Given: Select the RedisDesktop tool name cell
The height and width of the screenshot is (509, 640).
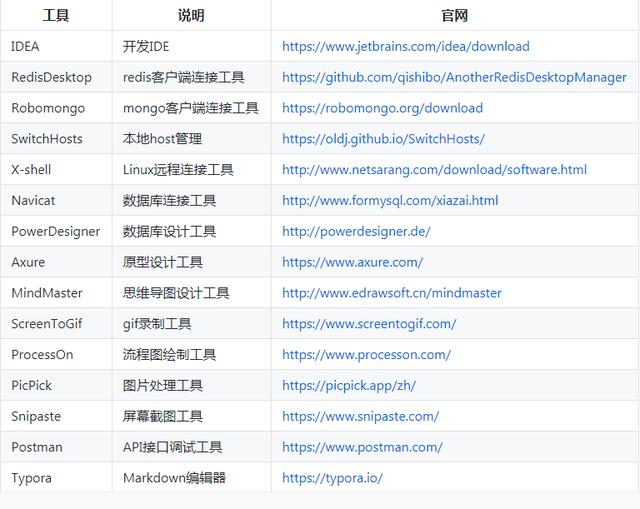Looking at the screenshot, I should 51,77.
